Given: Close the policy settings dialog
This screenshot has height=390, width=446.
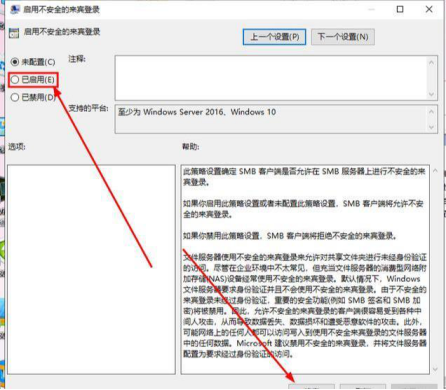Looking at the screenshot, I should click(429, 9).
